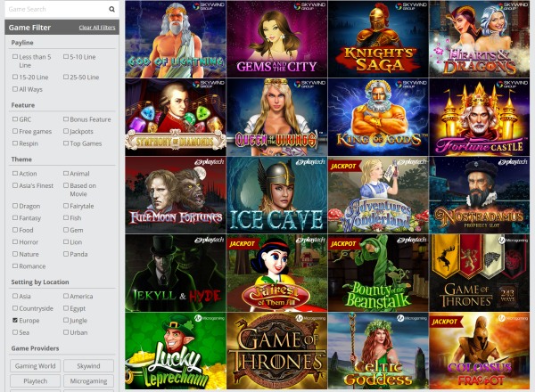Tick the 5-10 Line payline checkbox
This screenshot has width=535, height=392.
tap(66, 57)
